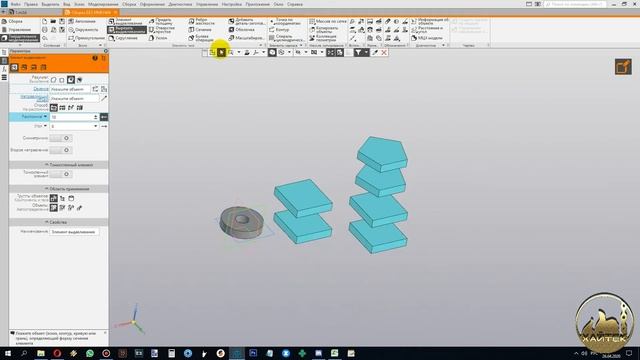Choose Точка по координатам tool
The height and width of the screenshot is (360, 640).
[x=286, y=21]
